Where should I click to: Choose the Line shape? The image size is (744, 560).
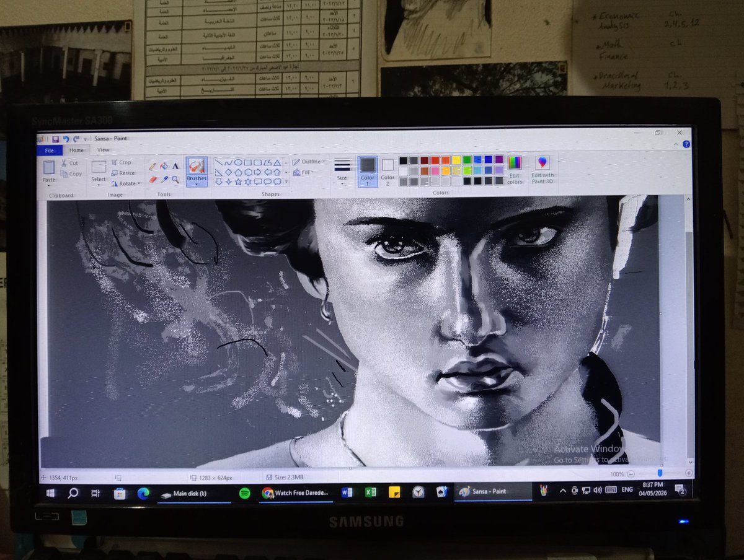click(219, 162)
